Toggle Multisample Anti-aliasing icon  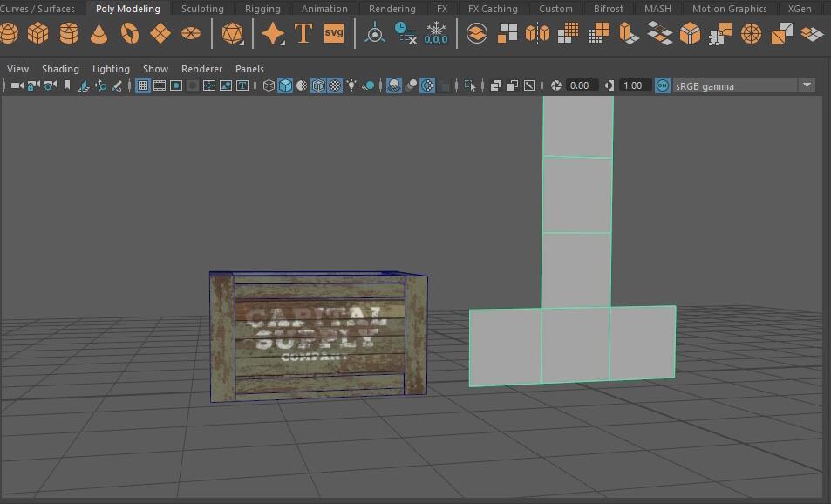click(427, 85)
